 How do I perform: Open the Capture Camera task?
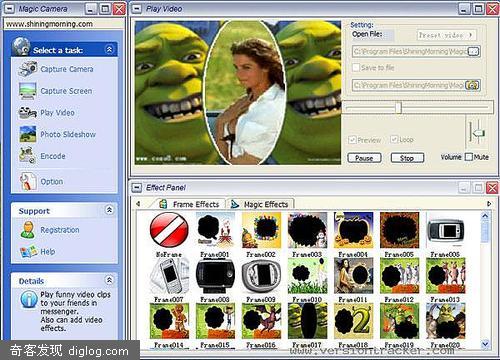[56, 69]
